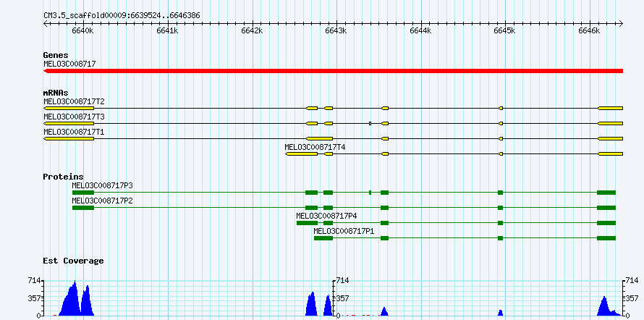Open the MELO3C008717T1 transcript label

click(x=74, y=132)
